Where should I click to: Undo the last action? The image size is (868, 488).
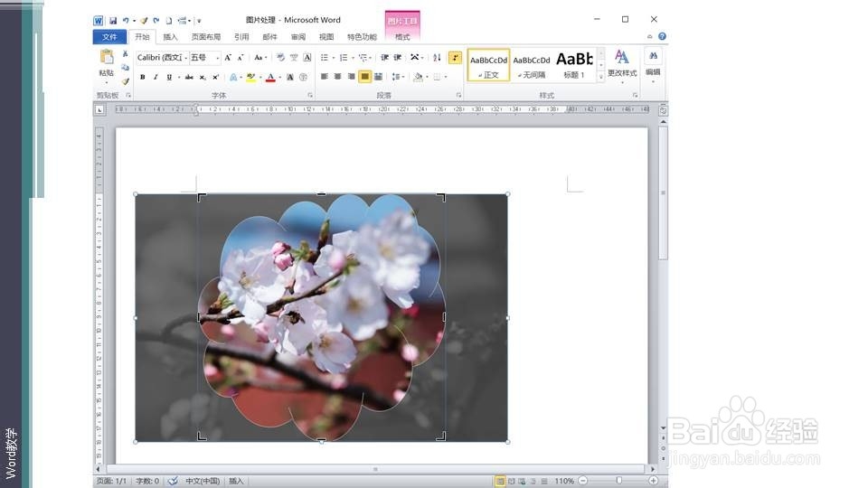point(126,21)
